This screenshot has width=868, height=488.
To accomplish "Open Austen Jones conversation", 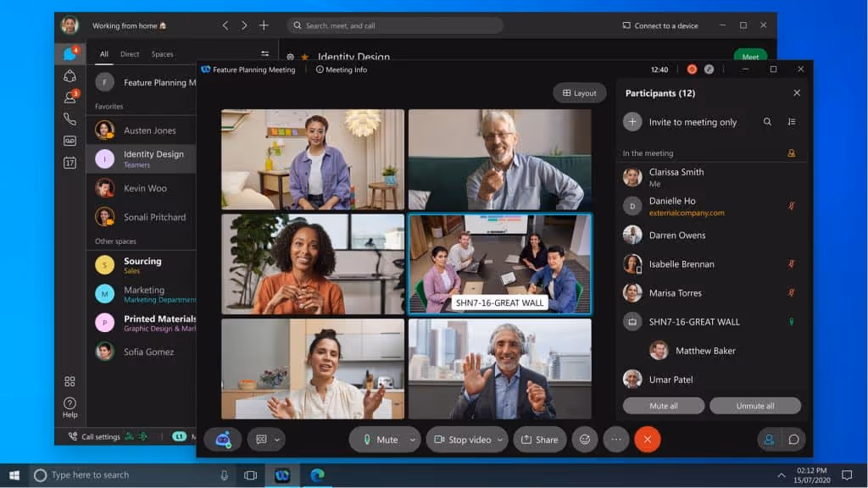I will [142, 130].
